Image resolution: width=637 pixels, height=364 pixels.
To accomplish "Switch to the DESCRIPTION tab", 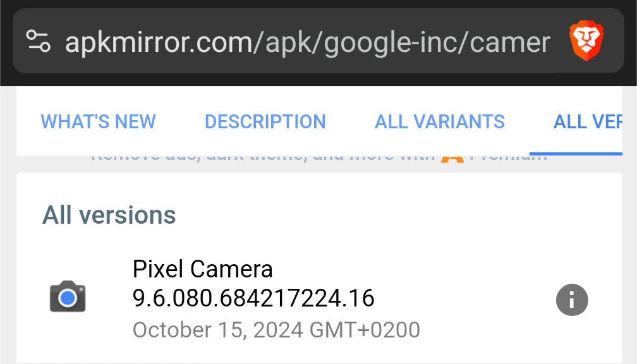I will click(265, 121).
